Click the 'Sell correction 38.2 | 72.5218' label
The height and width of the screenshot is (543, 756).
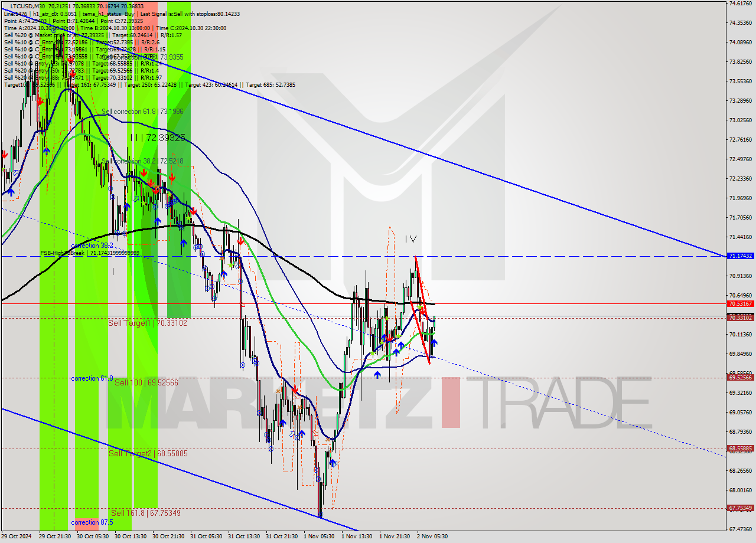tap(142, 161)
